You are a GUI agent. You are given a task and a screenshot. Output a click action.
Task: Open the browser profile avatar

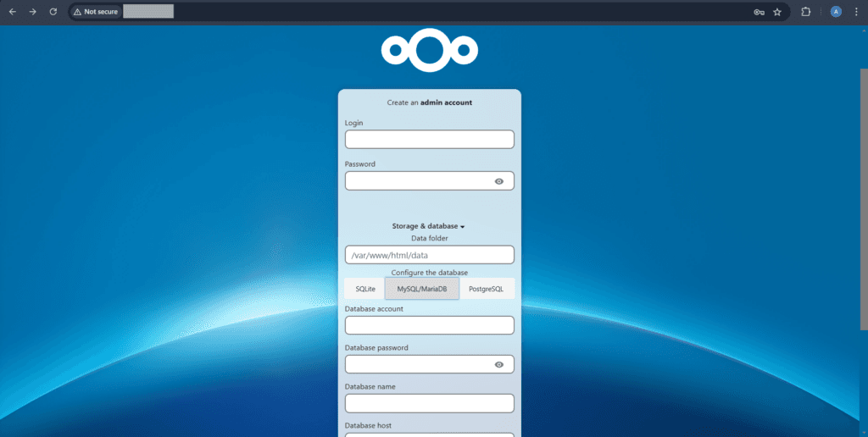pos(836,12)
